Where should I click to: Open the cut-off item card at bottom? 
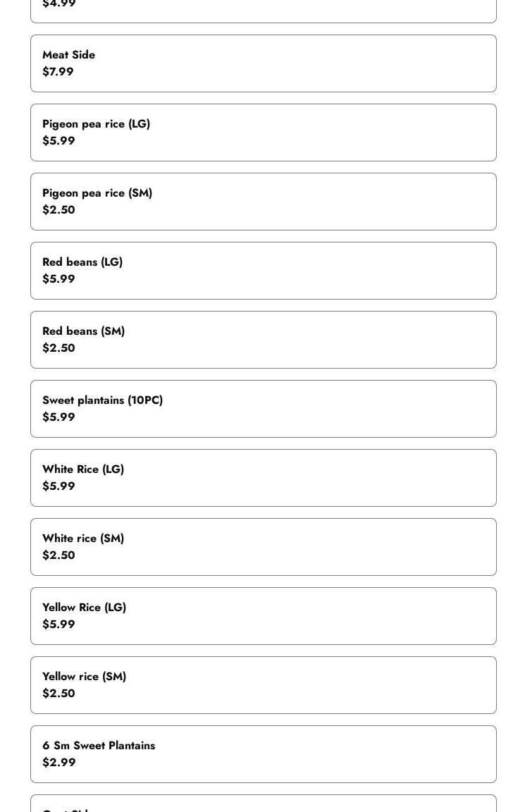click(263, 804)
